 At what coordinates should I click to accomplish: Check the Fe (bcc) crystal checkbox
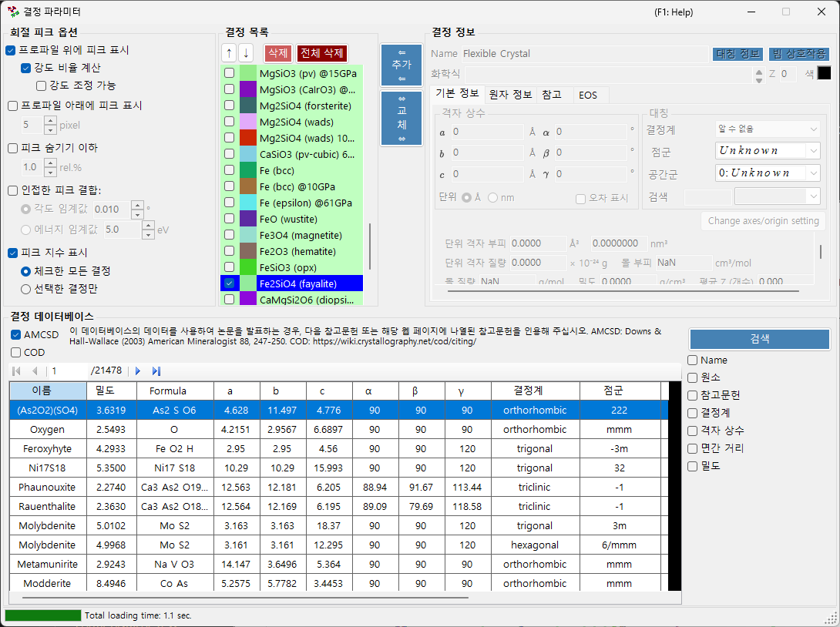pyautogui.click(x=229, y=170)
